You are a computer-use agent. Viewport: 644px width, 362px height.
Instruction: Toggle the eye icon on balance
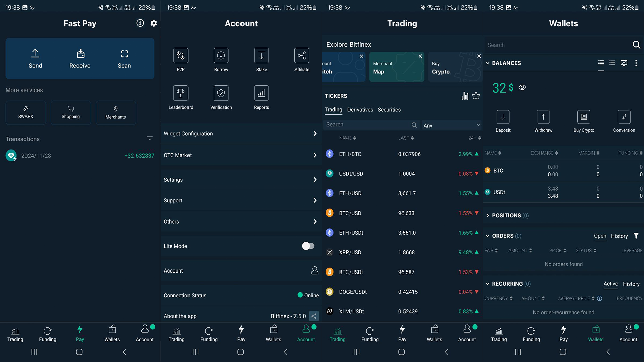(522, 87)
